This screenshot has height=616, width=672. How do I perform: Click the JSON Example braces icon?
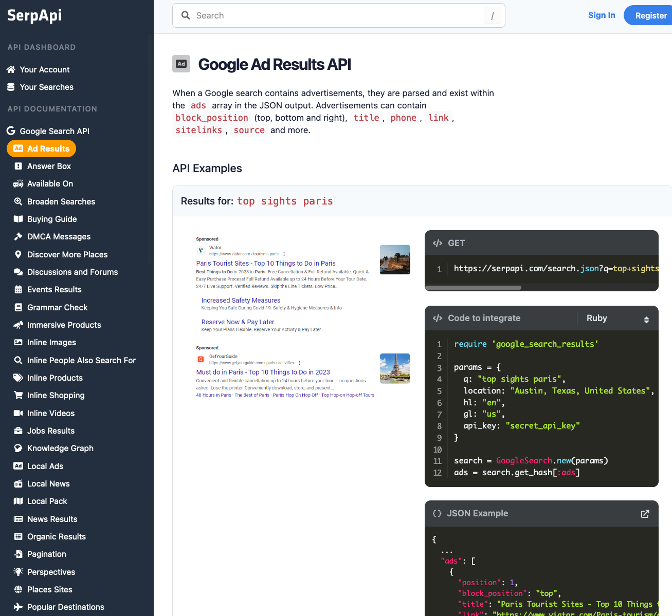tap(437, 513)
